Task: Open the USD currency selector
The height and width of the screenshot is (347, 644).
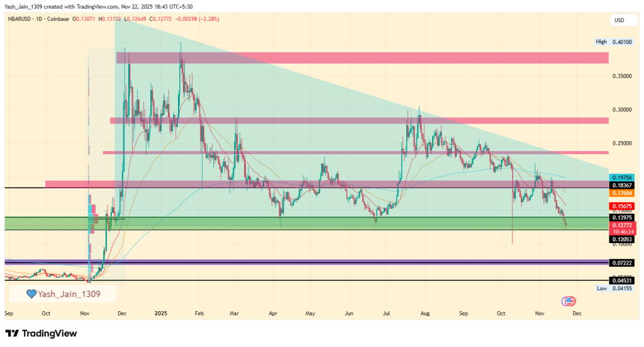Action: pos(621,21)
